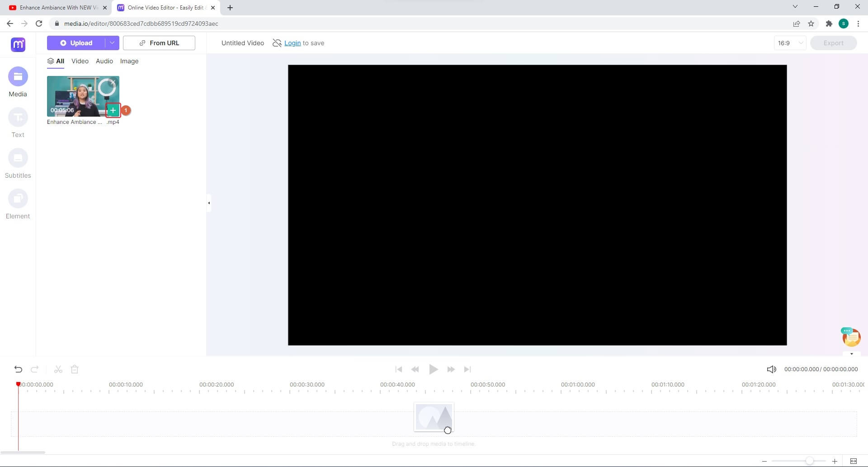
Task: Collapse the media panel with side arrow
Action: coord(209,203)
